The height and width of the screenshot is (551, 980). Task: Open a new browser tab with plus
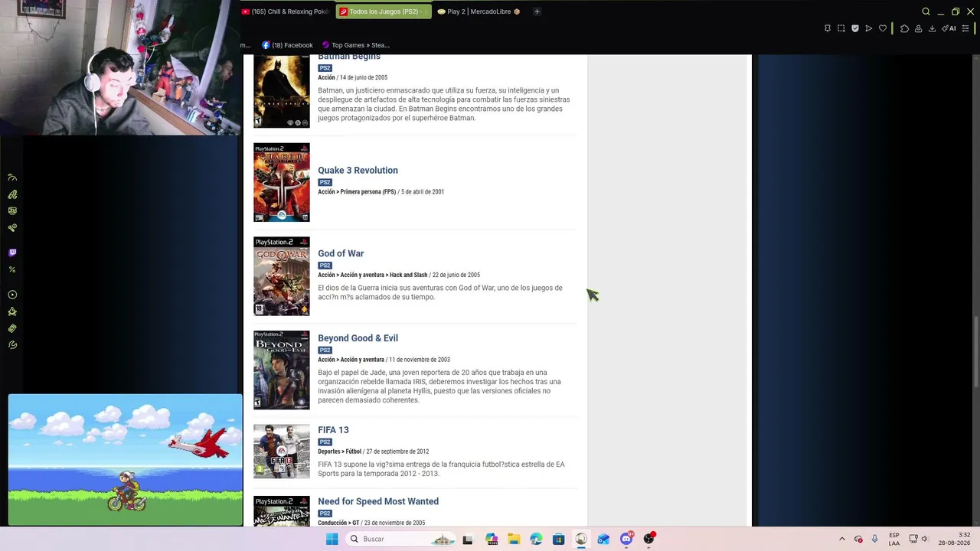pyautogui.click(x=537, y=11)
